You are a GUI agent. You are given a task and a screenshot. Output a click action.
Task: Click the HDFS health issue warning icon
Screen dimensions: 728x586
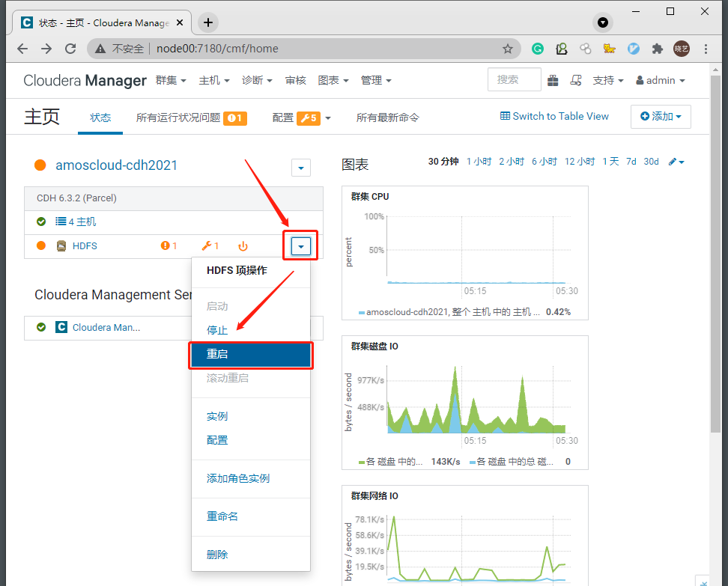165,246
